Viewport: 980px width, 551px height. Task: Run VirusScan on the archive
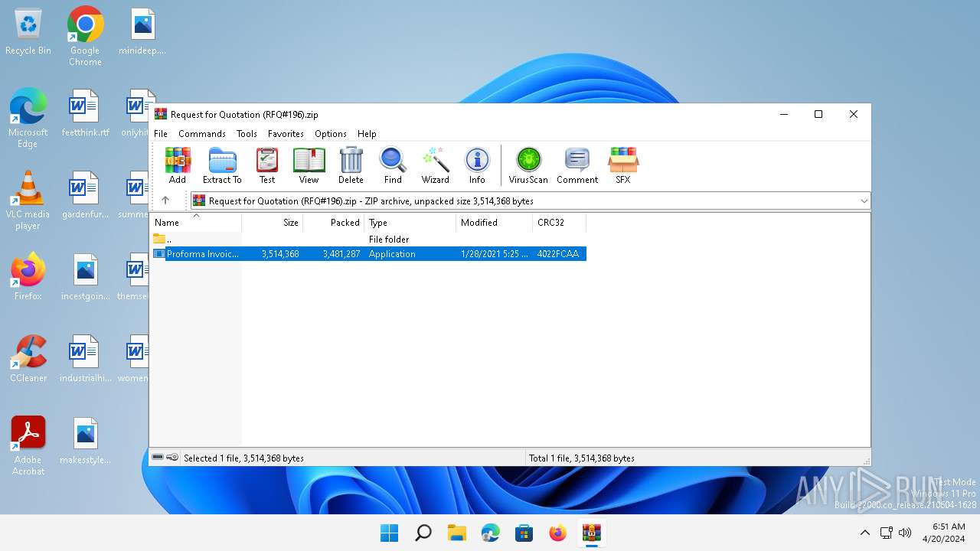click(x=528, y=165)
